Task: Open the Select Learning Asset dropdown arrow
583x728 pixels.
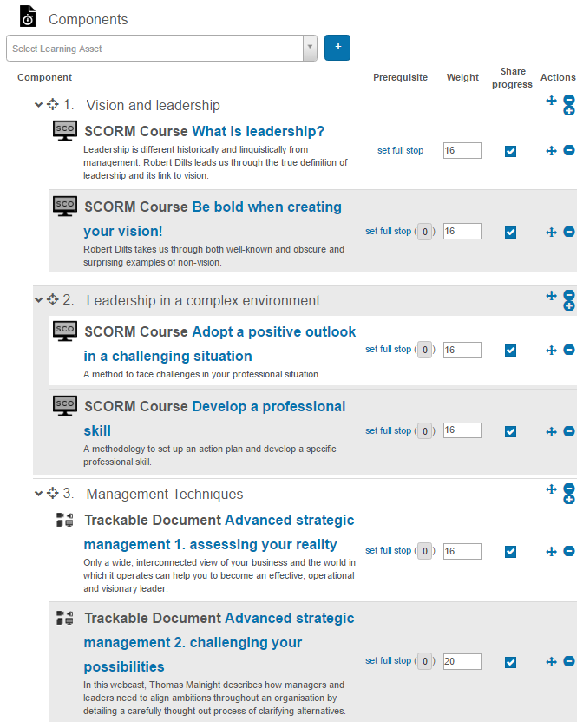Action: tap(310, 48)
